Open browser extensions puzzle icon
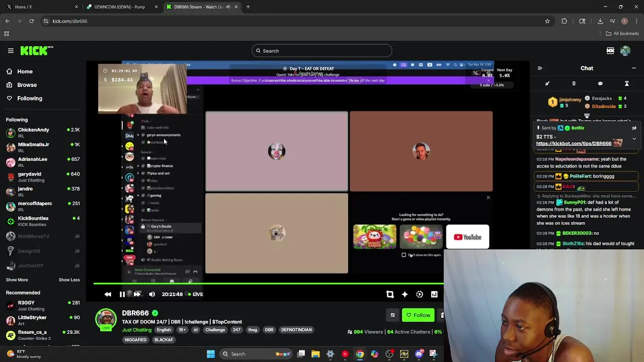This screenshot has width=644, height=362. coord(564,21)
